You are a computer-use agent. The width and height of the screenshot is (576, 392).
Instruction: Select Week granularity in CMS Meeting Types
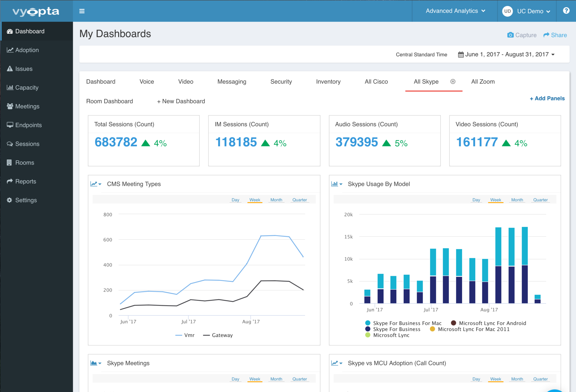click(x=255, y=200)
